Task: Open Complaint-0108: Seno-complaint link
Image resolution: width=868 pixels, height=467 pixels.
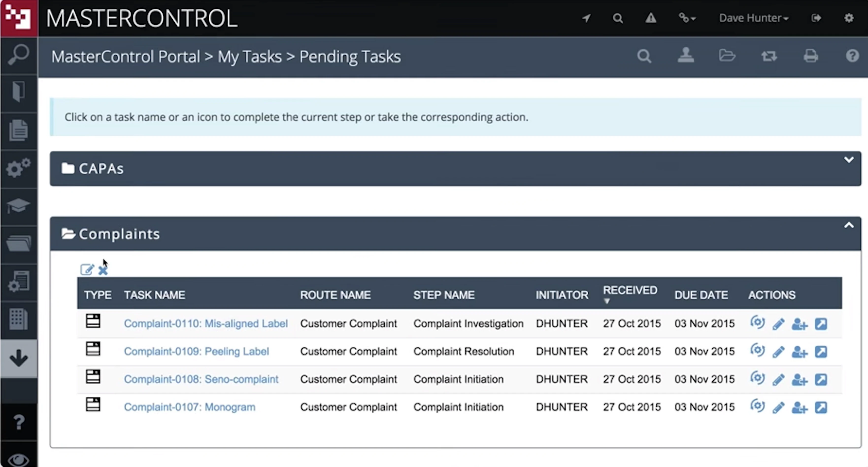Action: pyautogui.click(x=201, y=379)
